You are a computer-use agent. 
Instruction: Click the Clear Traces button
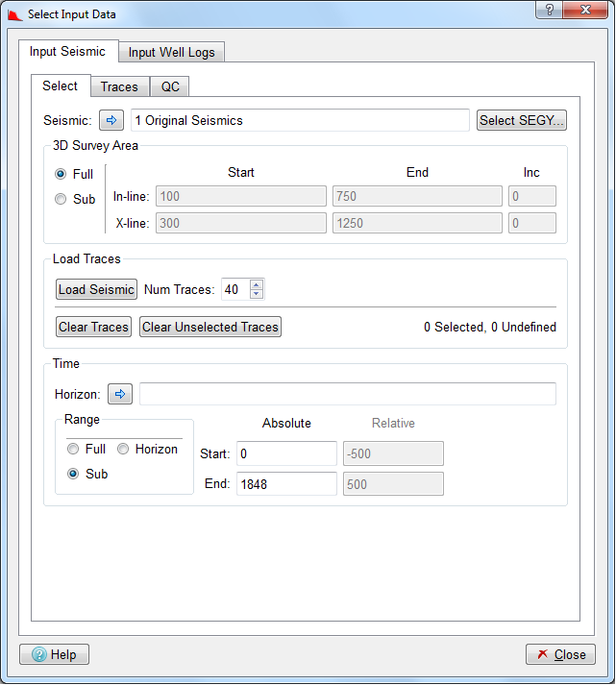click(x=93, y=327)
